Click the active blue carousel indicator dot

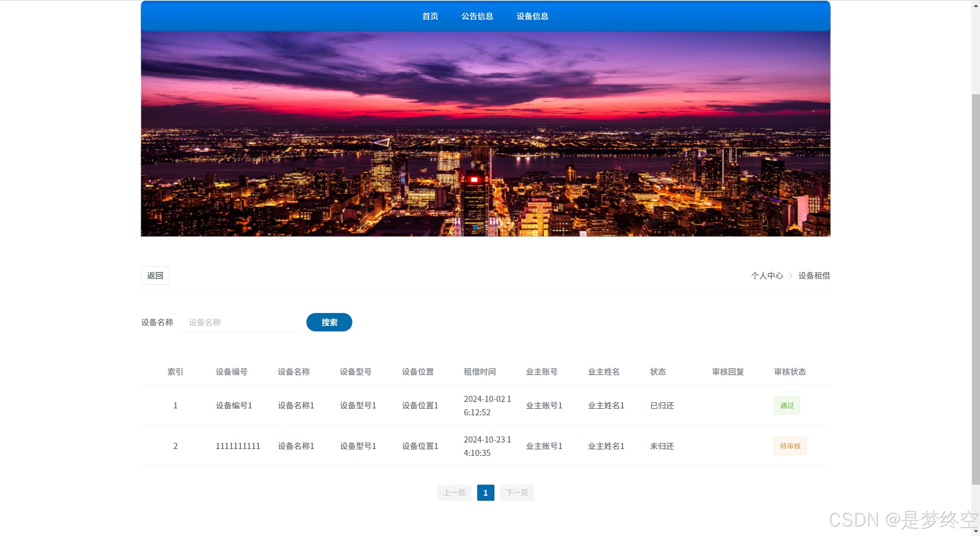pyautogui.click(x=475, y=228)
